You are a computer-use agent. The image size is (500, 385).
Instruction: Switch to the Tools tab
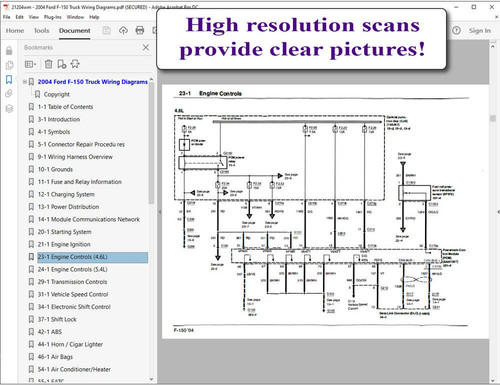pyautogui.click(x=41, y=31)
